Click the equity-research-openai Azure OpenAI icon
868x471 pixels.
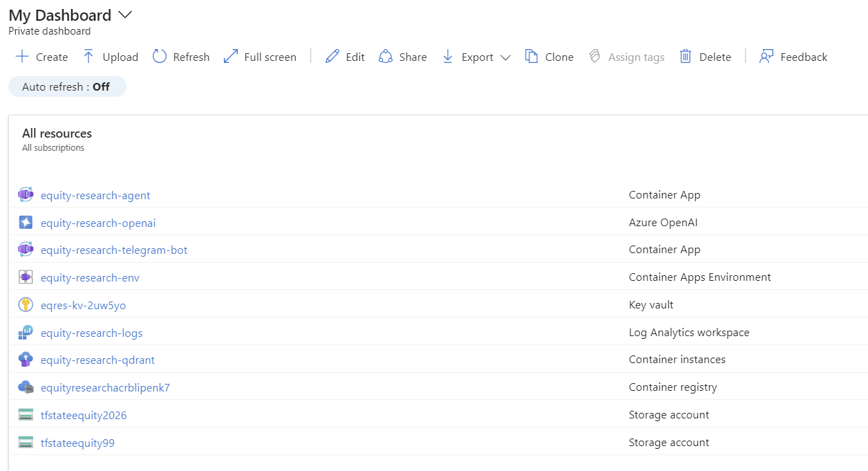point(26,223)
